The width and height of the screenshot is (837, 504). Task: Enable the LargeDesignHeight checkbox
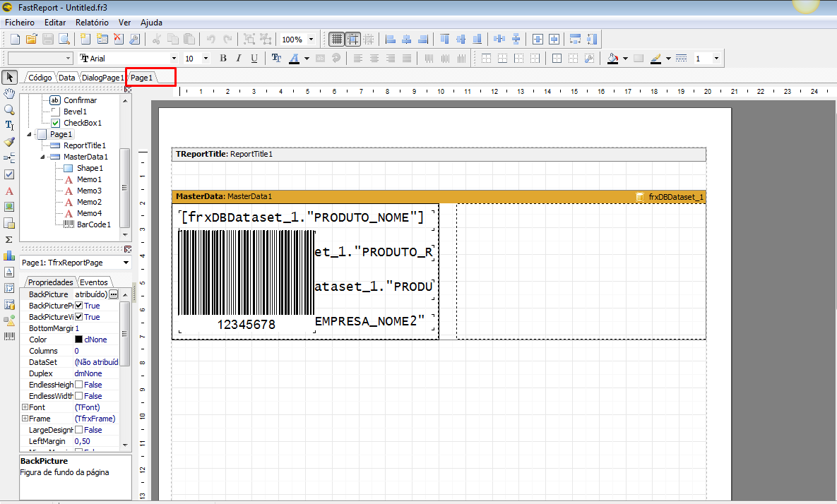(79, 430)
